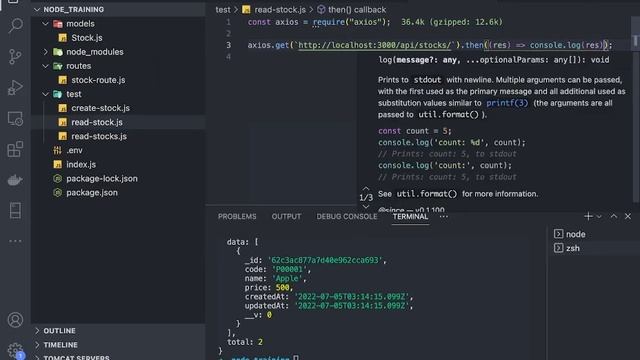Switch to the DEBUG CONSOLE tab
640x360 pixels.
click(x=347, y=217)
